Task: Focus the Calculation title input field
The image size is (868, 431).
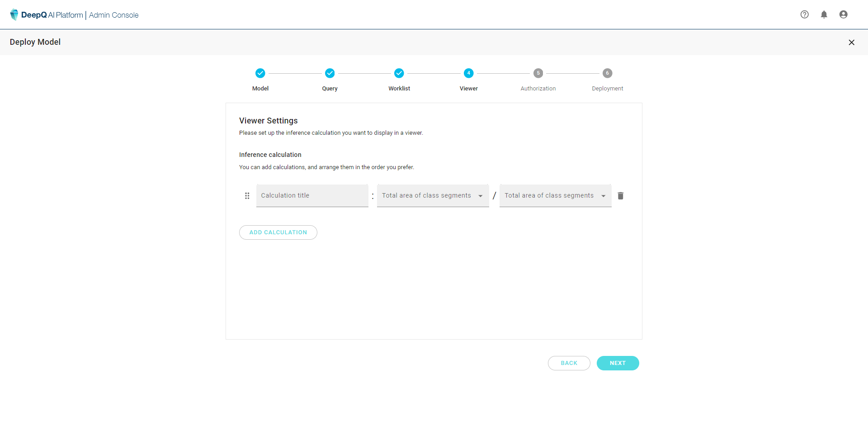Action: tap(312, 196)
